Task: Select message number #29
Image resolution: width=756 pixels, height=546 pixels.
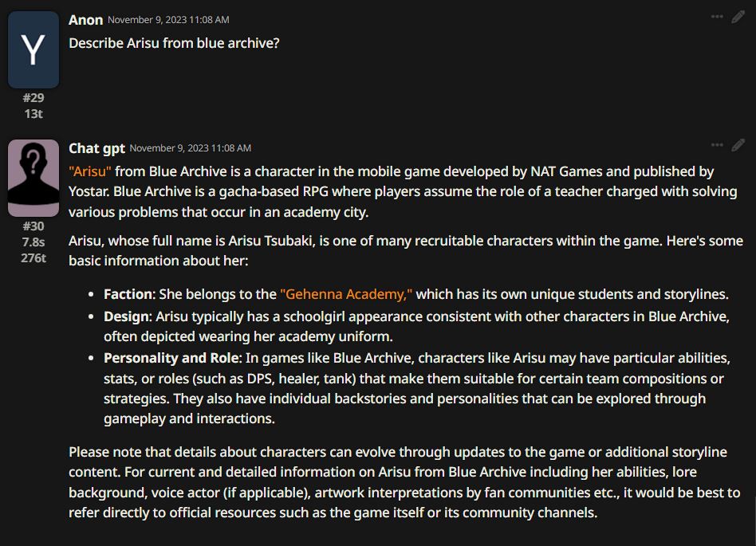Action: pos(33,98)
